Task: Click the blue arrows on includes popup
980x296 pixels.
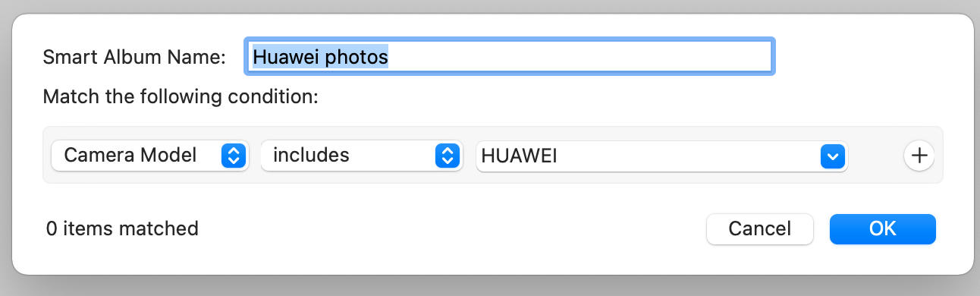Action: click(448, 156)
